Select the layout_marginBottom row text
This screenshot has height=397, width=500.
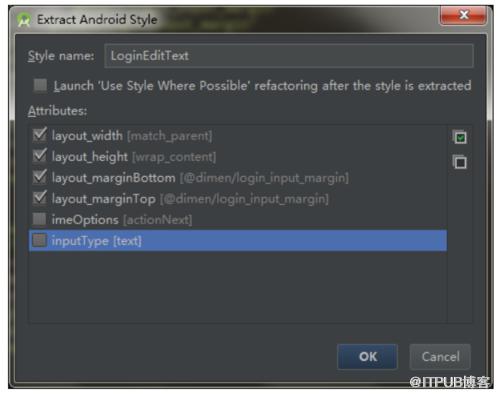[x=200, y=178]
